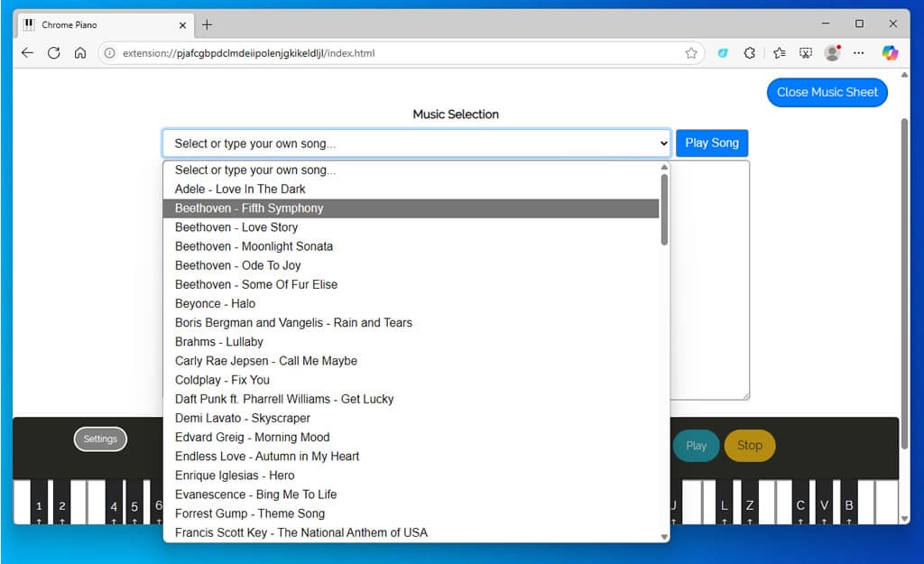
Task: Choose Forrest Gump - Theme Song
Action: (x=411, y=513)
